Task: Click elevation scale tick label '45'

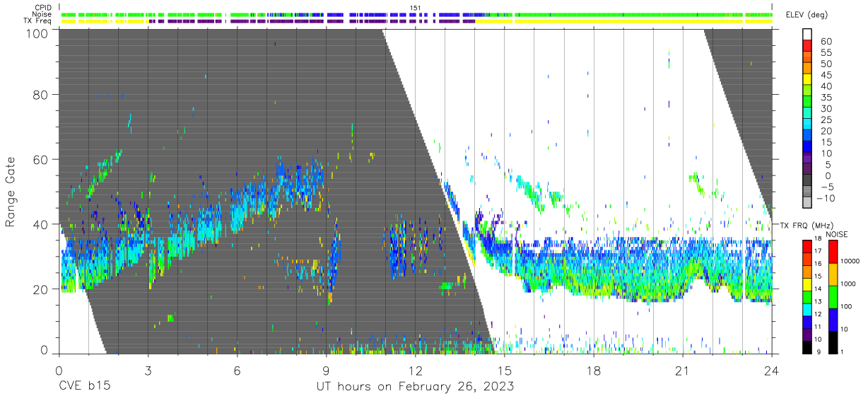Action: point(826,75)
